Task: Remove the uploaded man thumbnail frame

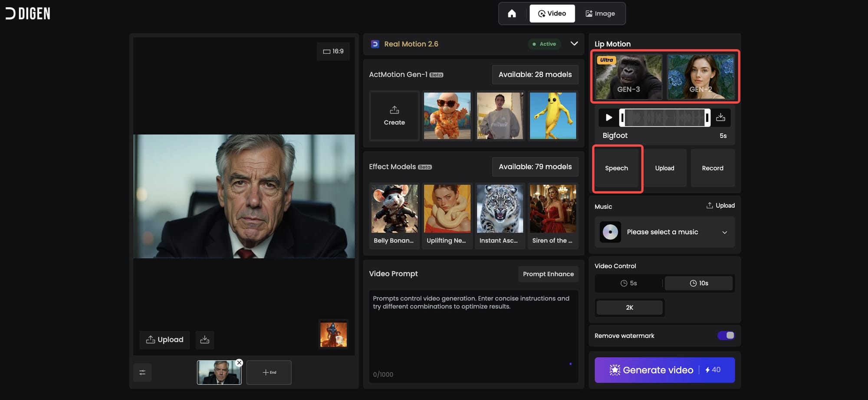Action: (x=239, y=363)
